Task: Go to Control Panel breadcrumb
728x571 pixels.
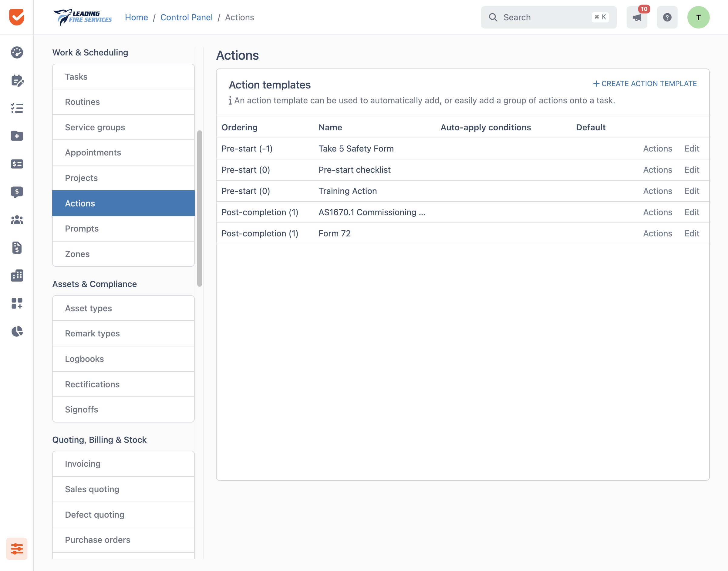Action: (x=186, y=17)
